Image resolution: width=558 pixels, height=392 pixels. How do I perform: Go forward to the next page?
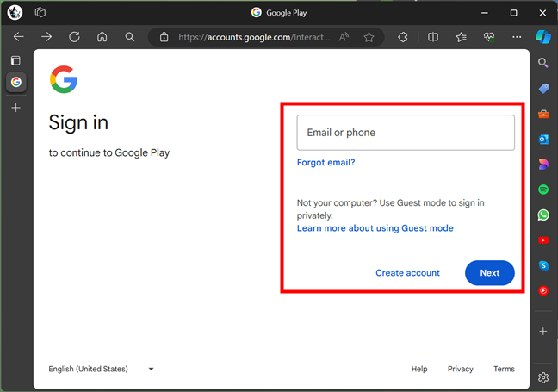pyautogui.click(x=46, y=37)
